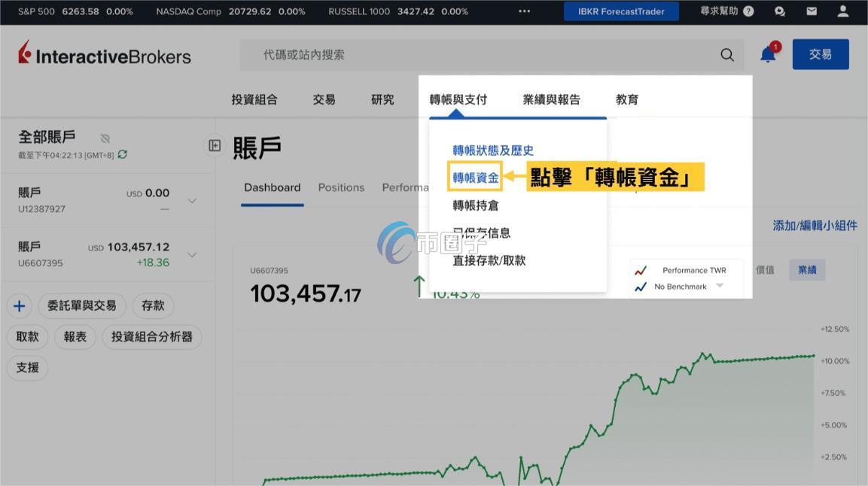Viewport: 868px width, 486px height.
Task: Open the user profile icon
Action: (x=842, y=11)
